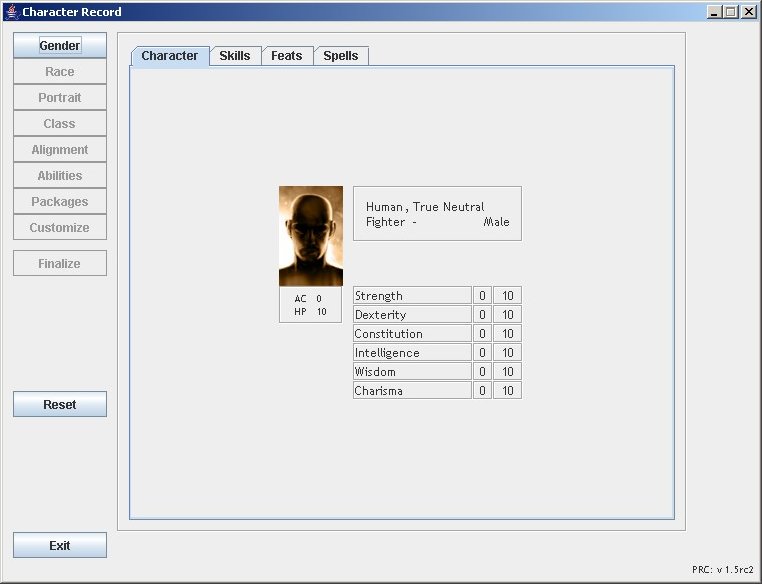The height and width of the screenshot is (584, 762).
Task: Click the Charisma score value field
Action: (x=507, y=391)
